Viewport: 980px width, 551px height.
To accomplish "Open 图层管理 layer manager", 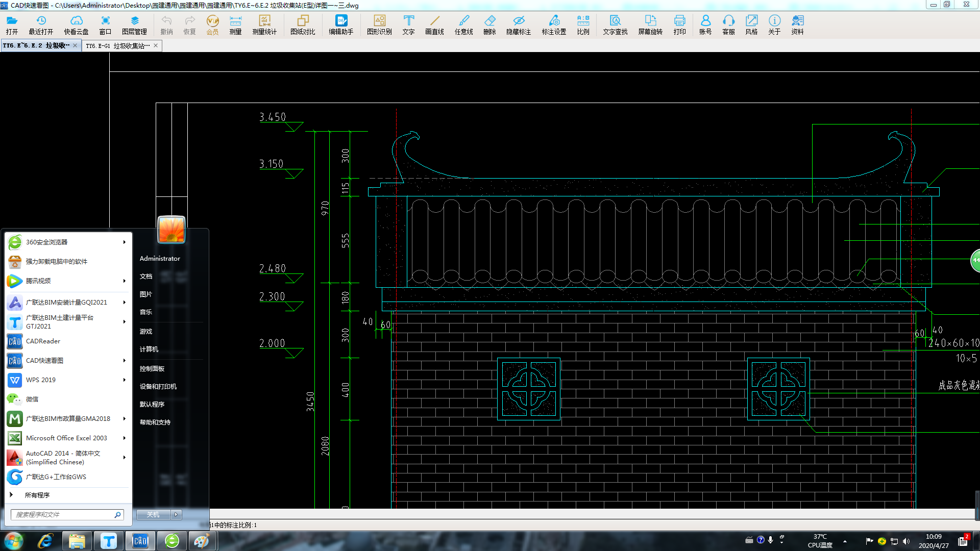I will click(x=134, y=24).
